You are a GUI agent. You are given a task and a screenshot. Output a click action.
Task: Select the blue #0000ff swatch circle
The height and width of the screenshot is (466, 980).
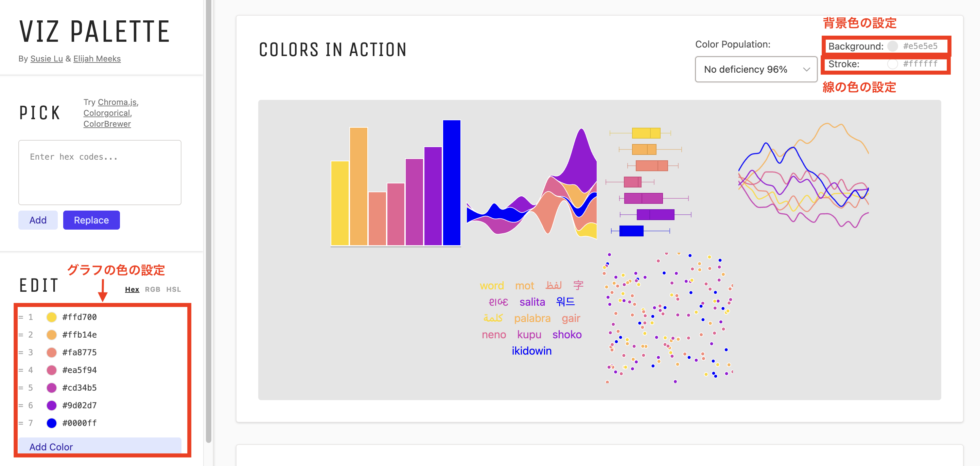tap(51, 423)
